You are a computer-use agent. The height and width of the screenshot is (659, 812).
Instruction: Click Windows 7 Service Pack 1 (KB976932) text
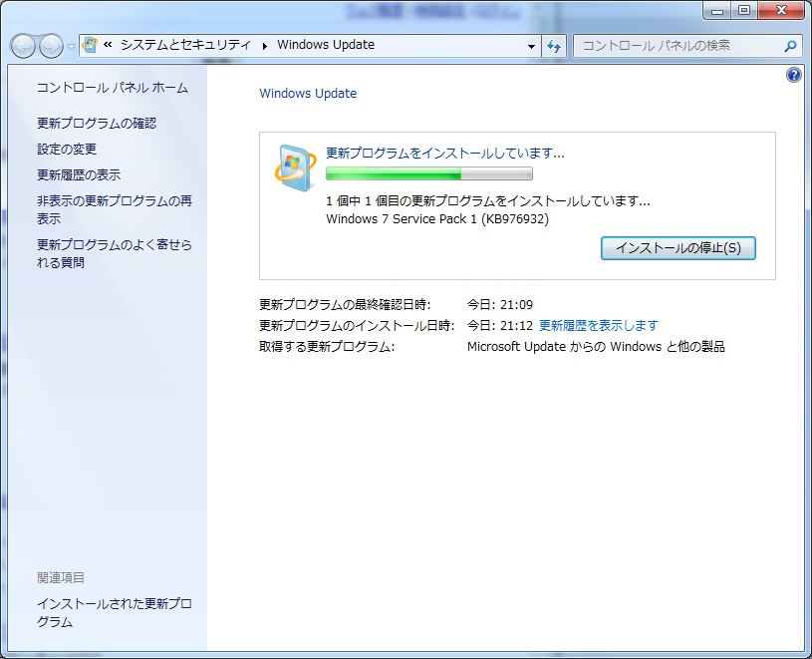(x=437, y=219)
